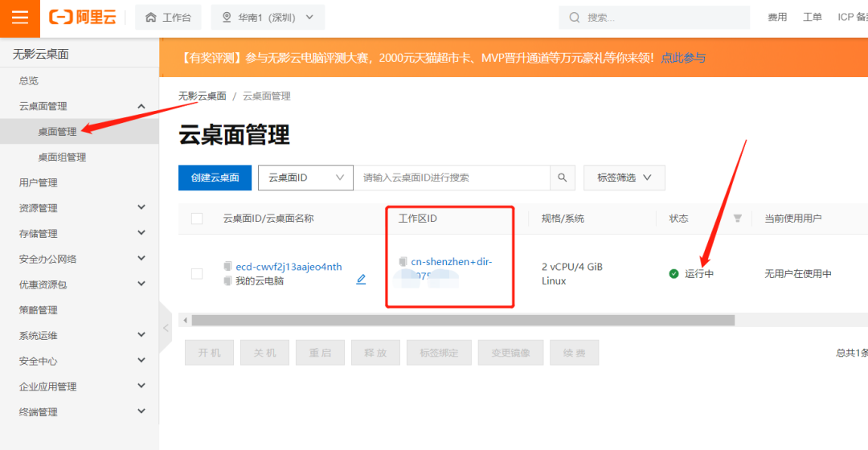Open desktop link ecd-cwvf2j13aajeo4nth
The width and height of the screenshot is (868, 450).
(289, 267)
